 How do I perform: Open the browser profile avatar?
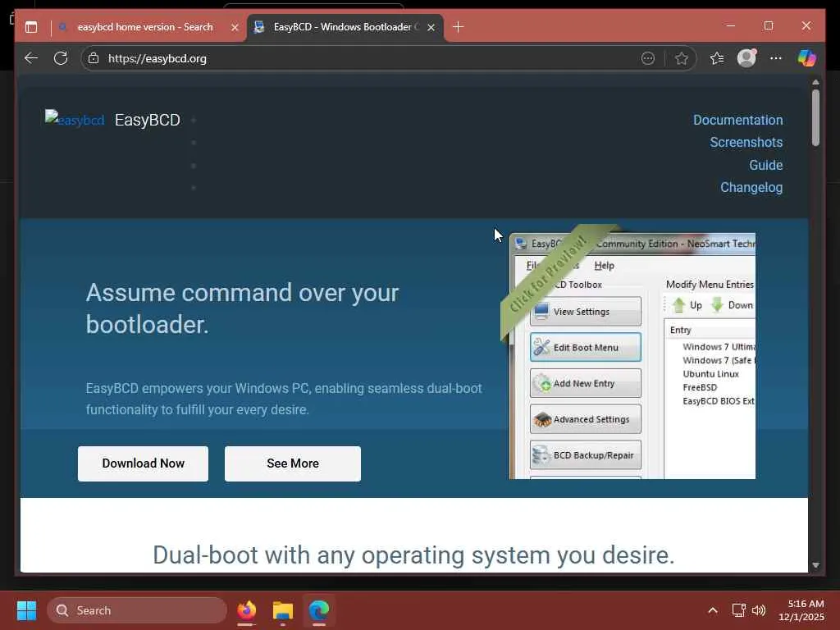point(746,58)
